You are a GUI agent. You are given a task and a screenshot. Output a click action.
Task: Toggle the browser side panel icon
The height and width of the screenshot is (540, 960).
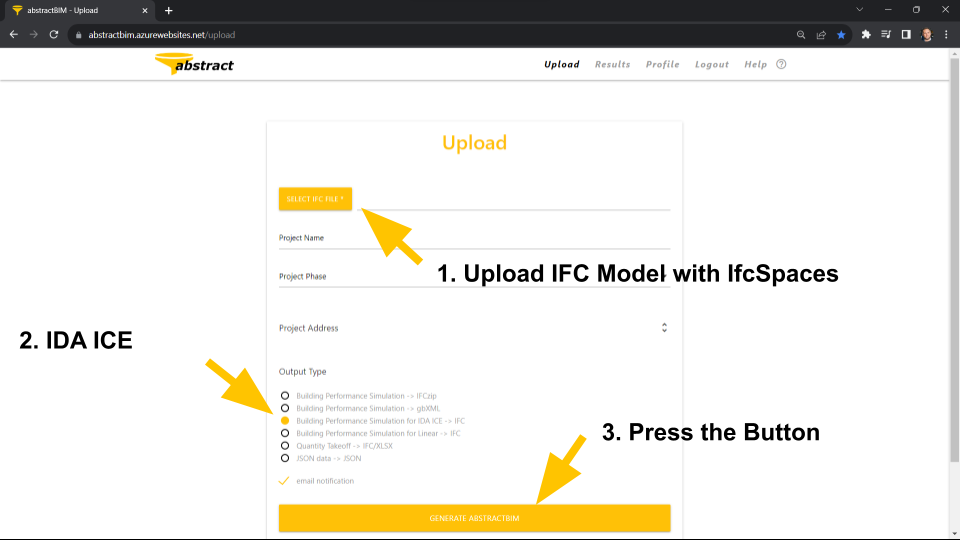pyautogui.click(x=906, y=34)
